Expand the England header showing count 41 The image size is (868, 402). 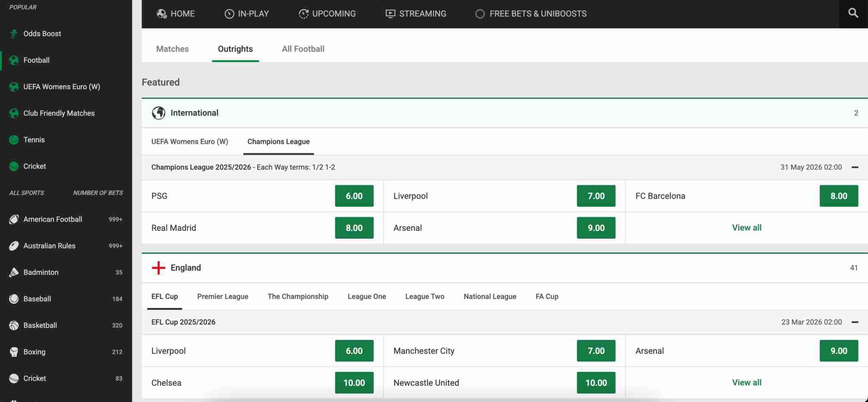pyautogui.click(x=505, y=268)
